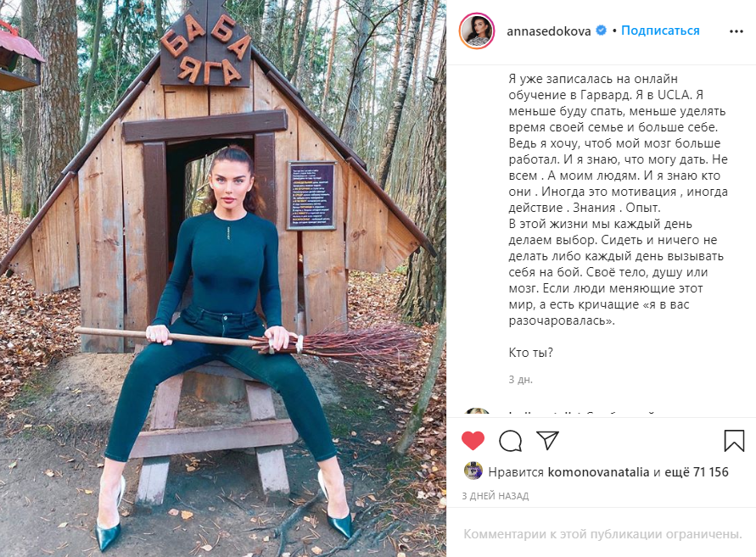756x557 pixels.
Task: Open annasedokova profile avatar
Action: (x=477, y=31)
